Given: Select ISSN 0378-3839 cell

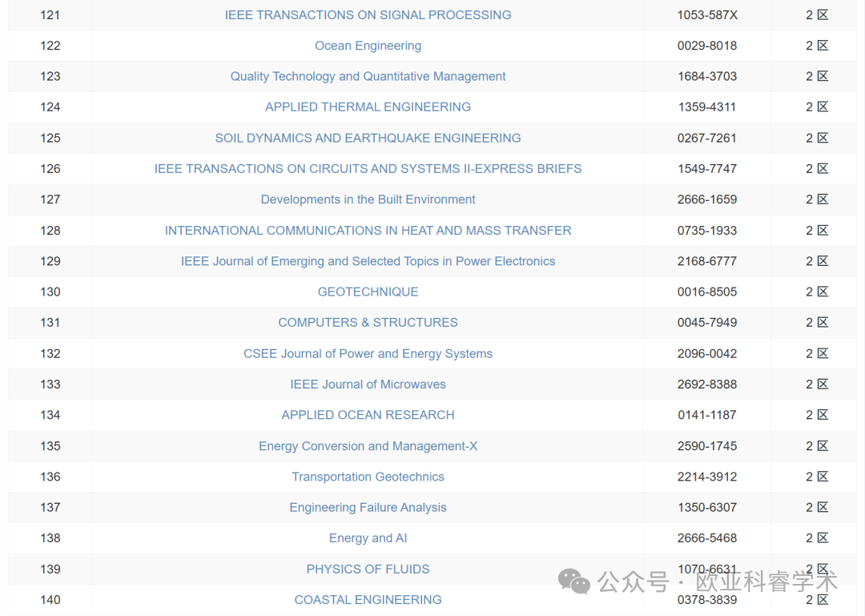Looking at the screenshot, I should coord(707,600).
